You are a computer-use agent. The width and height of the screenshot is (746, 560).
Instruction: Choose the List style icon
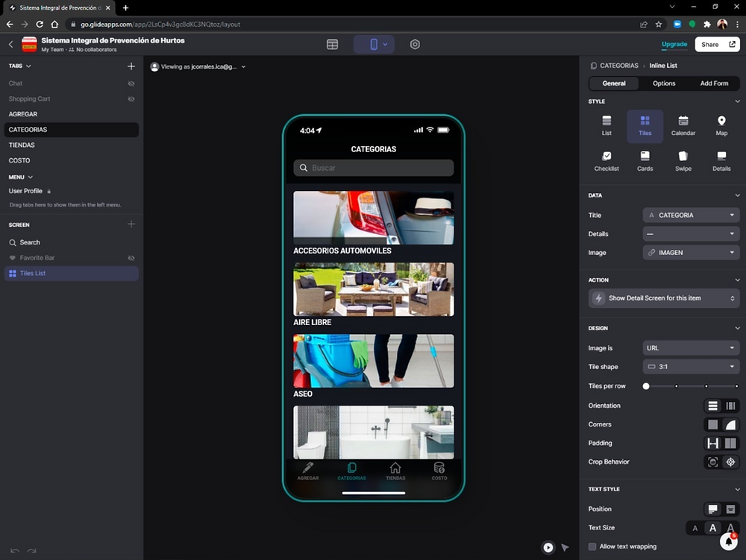coord(606,126)
